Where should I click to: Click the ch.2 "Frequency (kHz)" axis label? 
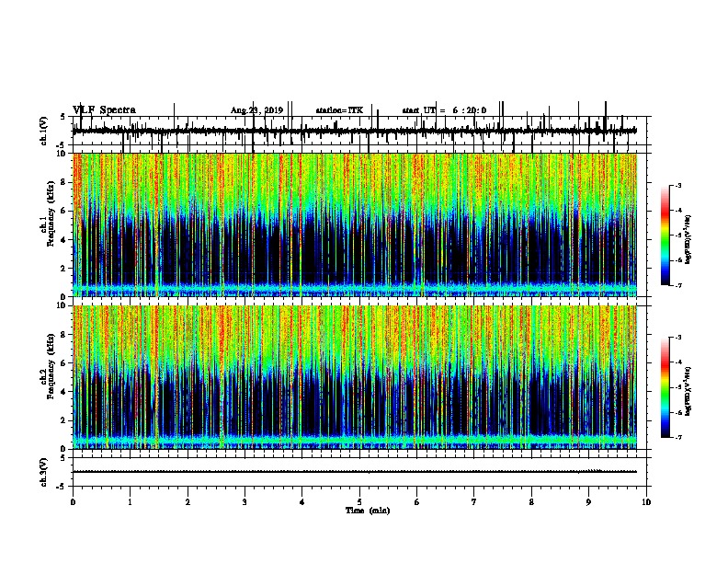[51, 366]
